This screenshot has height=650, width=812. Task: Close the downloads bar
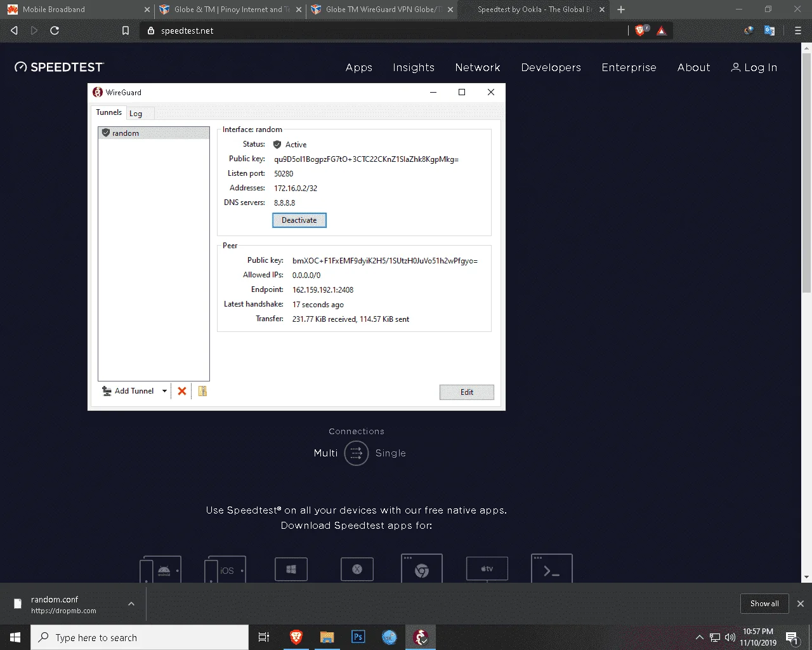[x=801, y=604]
